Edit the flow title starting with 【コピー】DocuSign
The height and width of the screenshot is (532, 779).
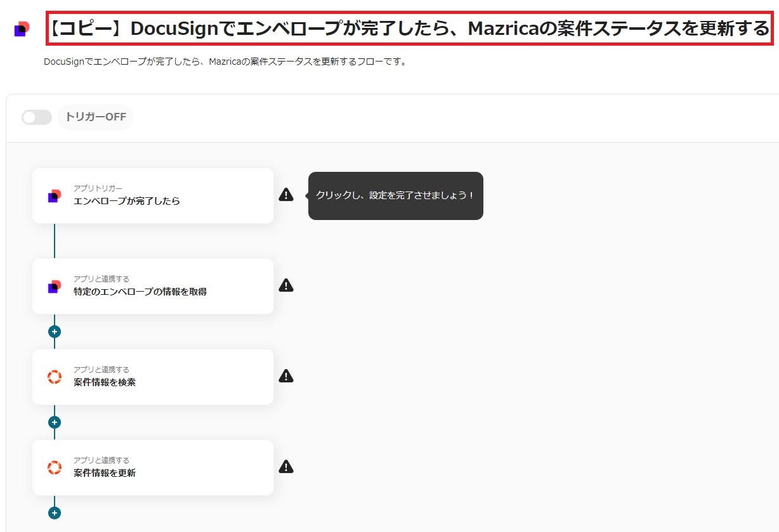410,29
